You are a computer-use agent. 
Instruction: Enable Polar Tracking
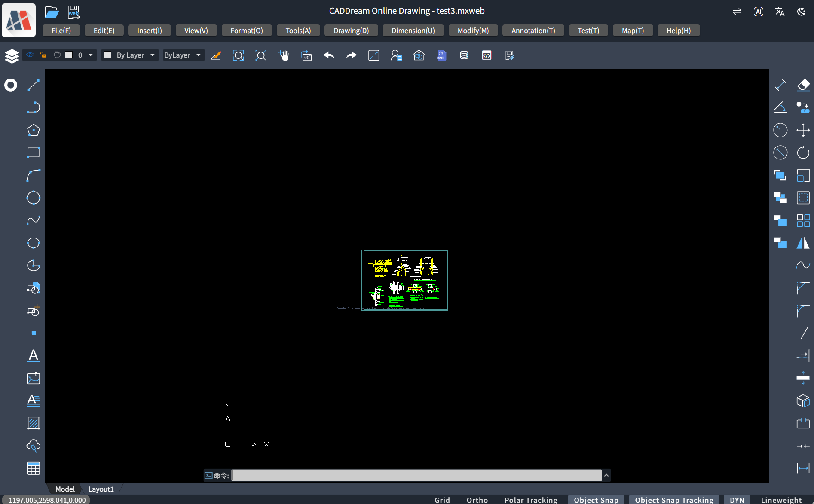[x=530, y=500]
